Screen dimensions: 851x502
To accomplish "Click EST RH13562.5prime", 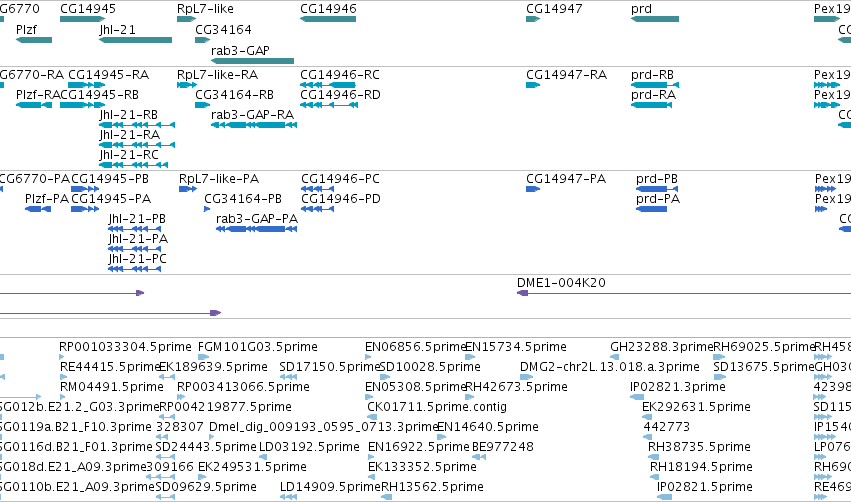I will (433, 487).
